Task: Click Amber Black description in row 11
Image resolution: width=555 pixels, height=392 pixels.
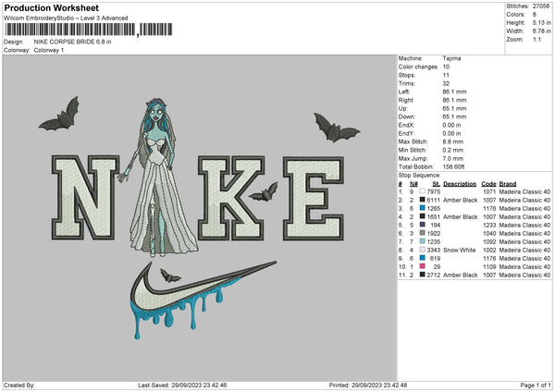Action: click(x=461, y=275)
